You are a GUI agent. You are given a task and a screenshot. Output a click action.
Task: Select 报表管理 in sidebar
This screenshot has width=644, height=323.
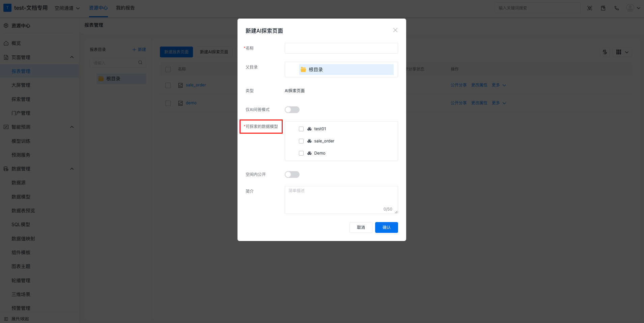coord(39,71)
